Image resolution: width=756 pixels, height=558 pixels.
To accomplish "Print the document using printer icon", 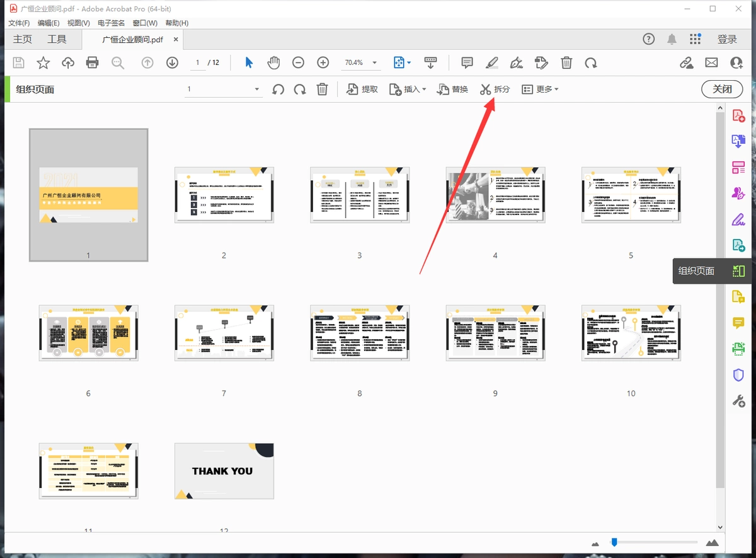I will click(92, 62).
